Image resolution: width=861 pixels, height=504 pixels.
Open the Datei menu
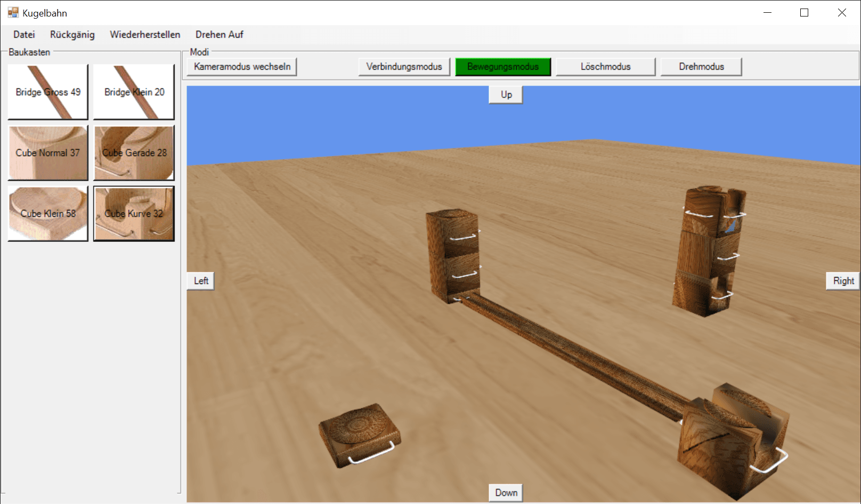(x=24, y=34)
